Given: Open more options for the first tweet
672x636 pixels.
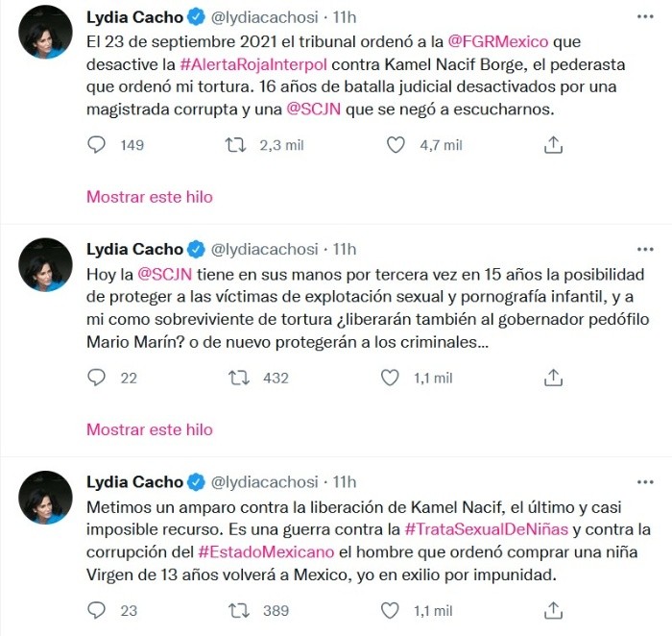Looking at the screenshot, I should tap(641, 18).
